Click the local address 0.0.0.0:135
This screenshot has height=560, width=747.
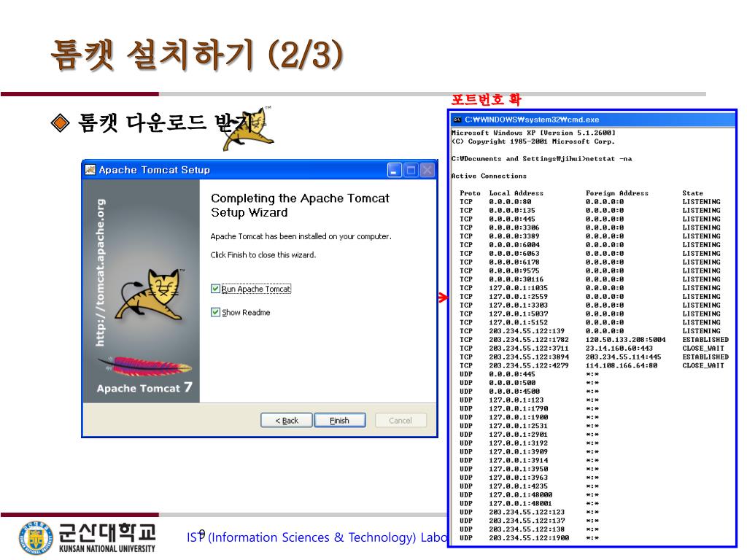(512, 211)
